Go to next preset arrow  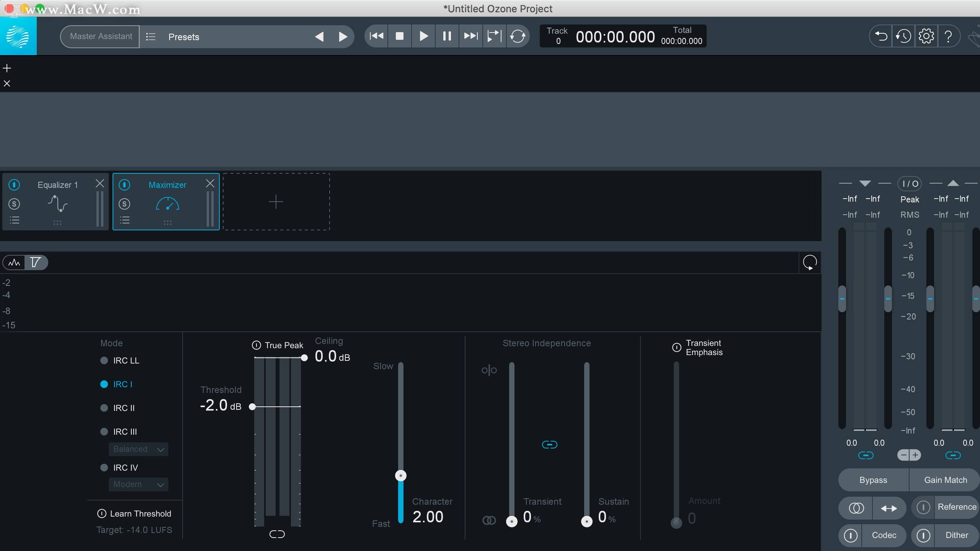[x=343, y=37]
